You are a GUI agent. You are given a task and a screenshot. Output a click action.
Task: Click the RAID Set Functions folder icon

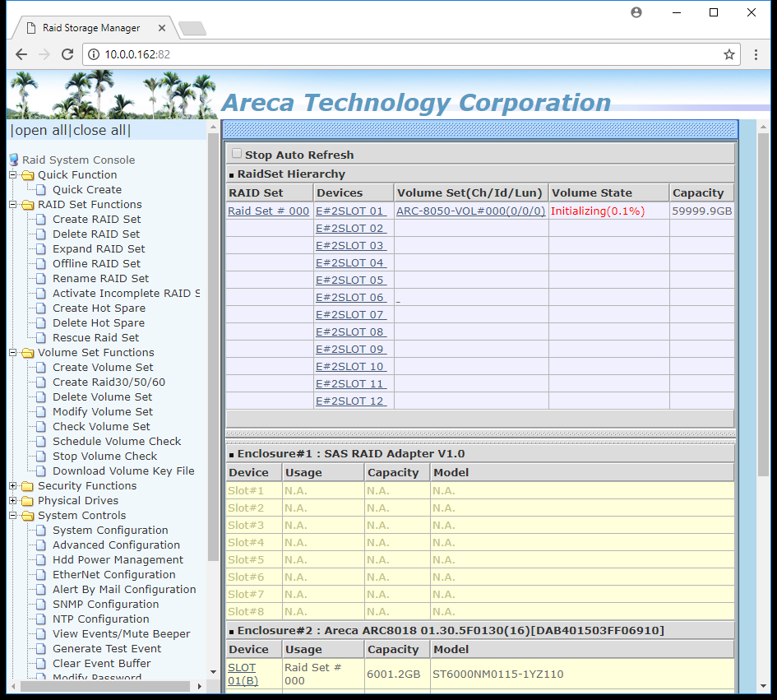click(28, 205)
